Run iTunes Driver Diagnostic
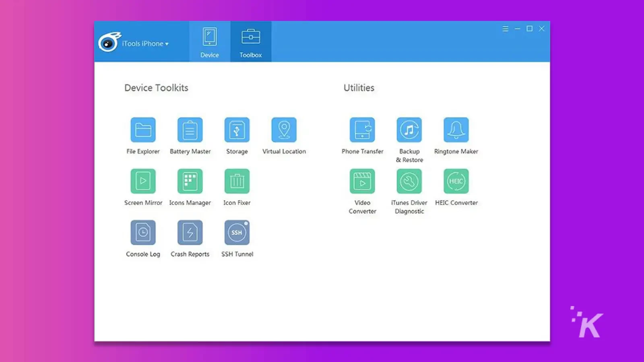Viewport: 644px width, 362px height. coord(409,181)
